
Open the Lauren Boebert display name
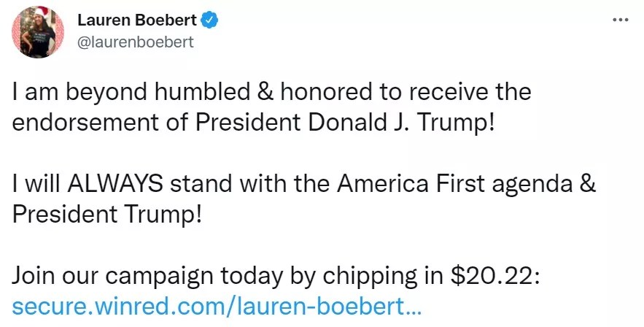point(137,20)
